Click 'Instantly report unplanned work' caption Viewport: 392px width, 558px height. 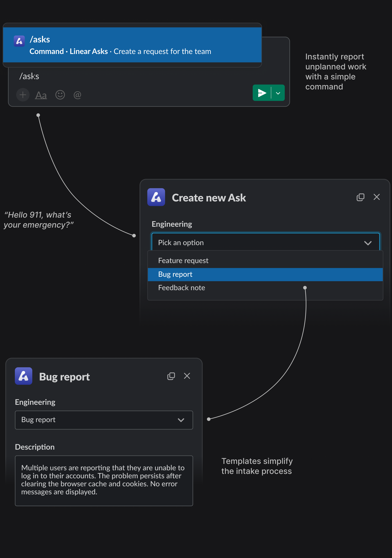(x=336, y=72)
